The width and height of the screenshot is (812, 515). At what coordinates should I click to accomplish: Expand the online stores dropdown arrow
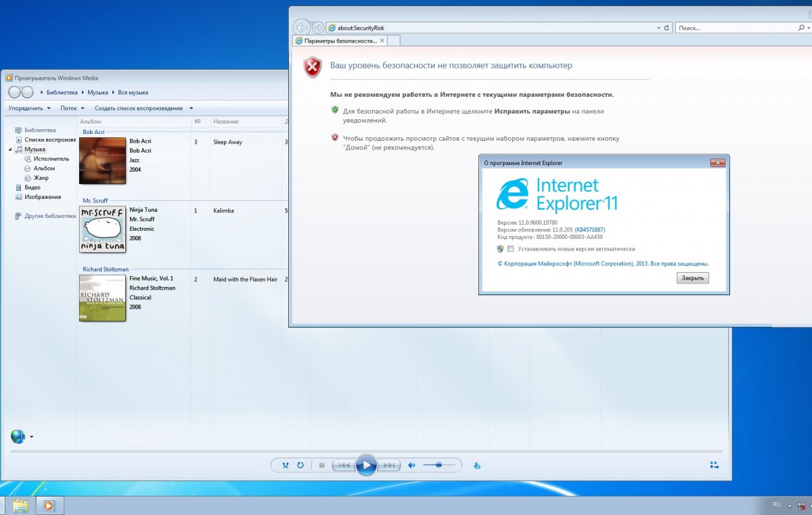[31, 437]
